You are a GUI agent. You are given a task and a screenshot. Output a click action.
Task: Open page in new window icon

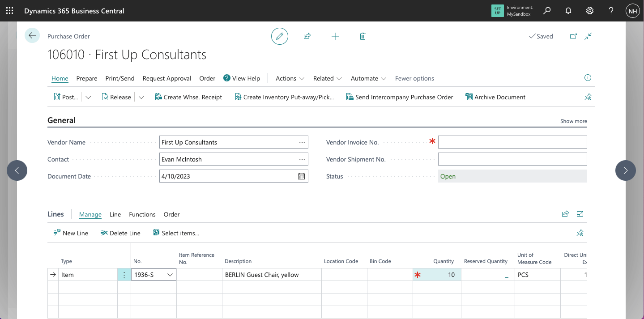(x=573, y=36)
